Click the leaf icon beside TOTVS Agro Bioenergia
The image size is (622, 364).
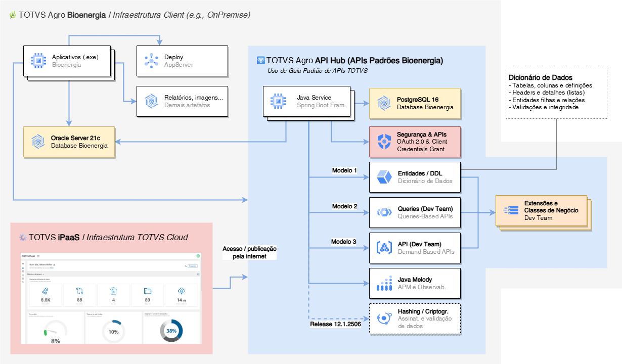pos(13,15)
